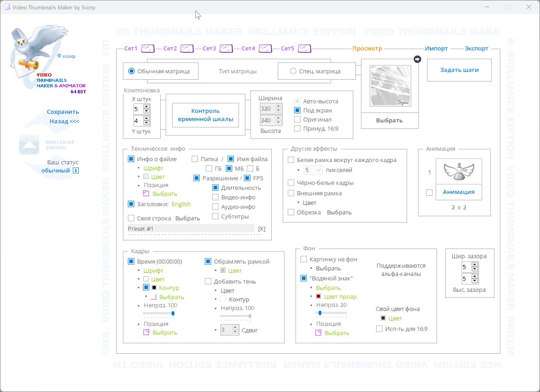
Task: Click the watermark position icon in Фон
Action: 318,333
